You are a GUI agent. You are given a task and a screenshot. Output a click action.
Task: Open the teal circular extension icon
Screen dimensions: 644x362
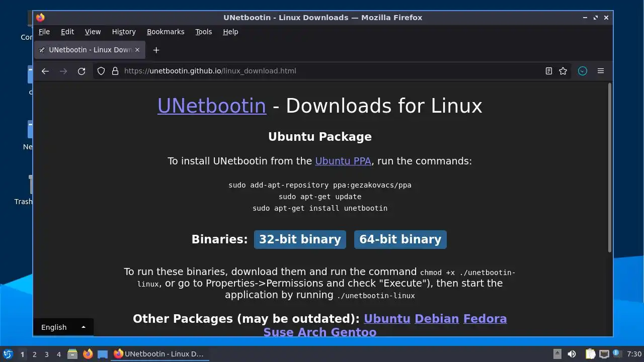coord(583,71)
